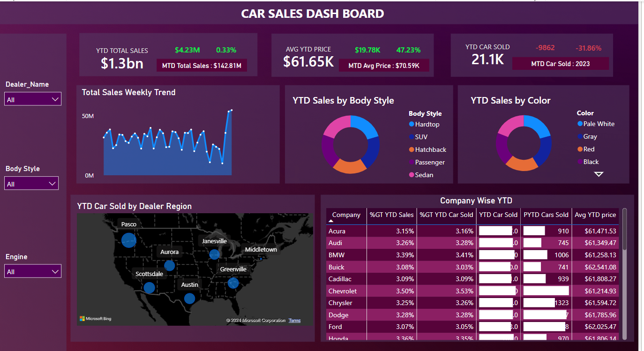Image resolution: width=644 pixels, height=351 pixels.
Task: Expand the Color legend chevron
Action: point(599,174)
